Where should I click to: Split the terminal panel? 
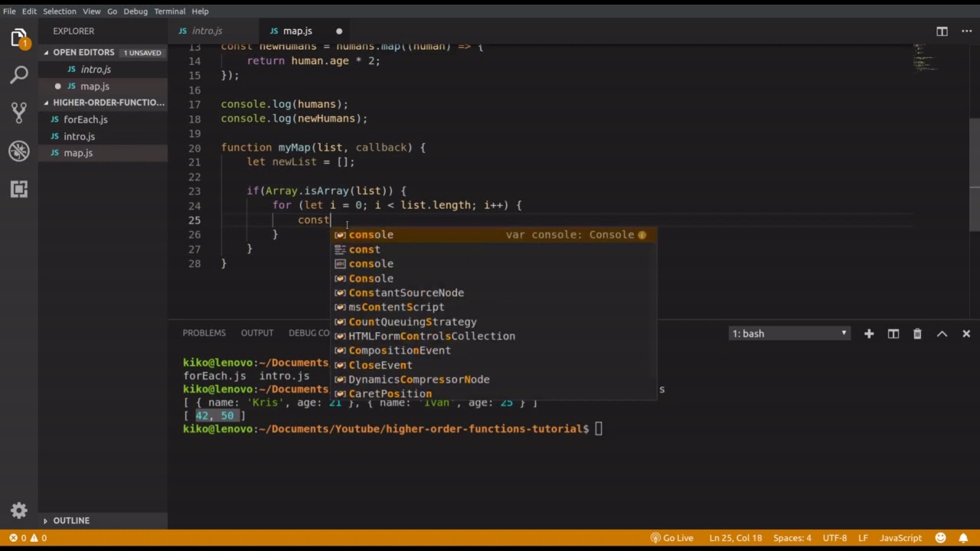coord(893,334)
